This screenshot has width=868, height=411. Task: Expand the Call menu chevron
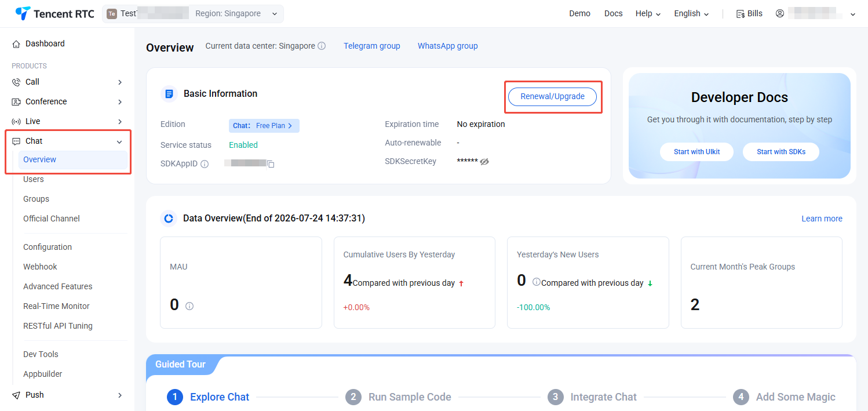tap(120, 82)
